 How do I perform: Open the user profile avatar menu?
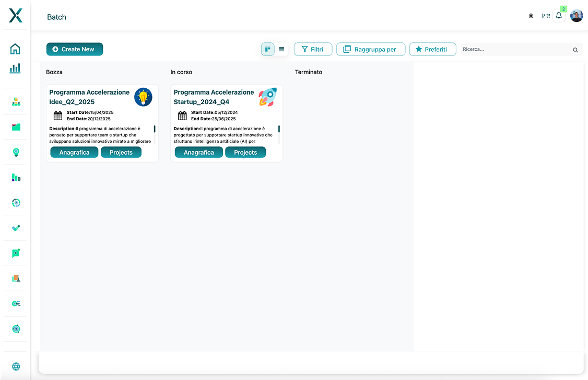[577, 16]
